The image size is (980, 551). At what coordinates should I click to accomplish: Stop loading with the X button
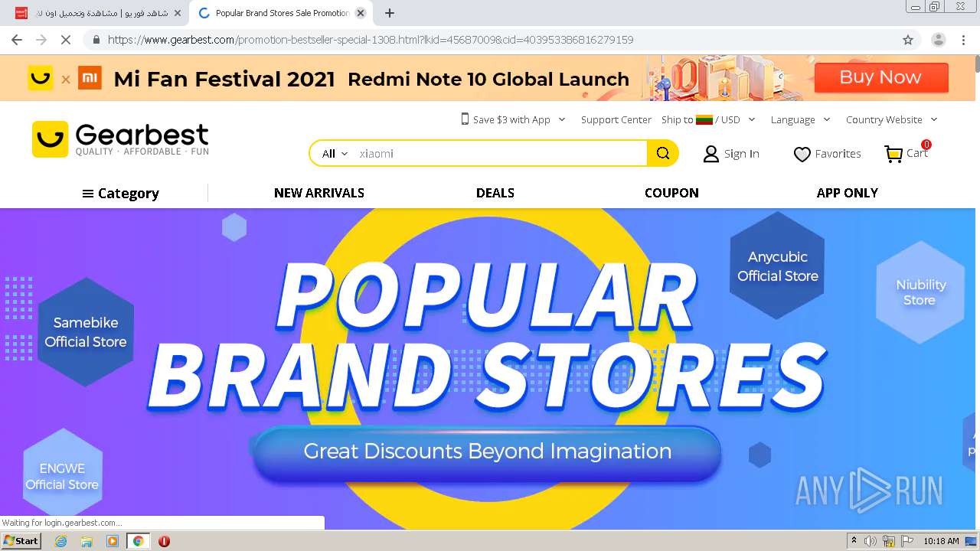pos(65,40)
